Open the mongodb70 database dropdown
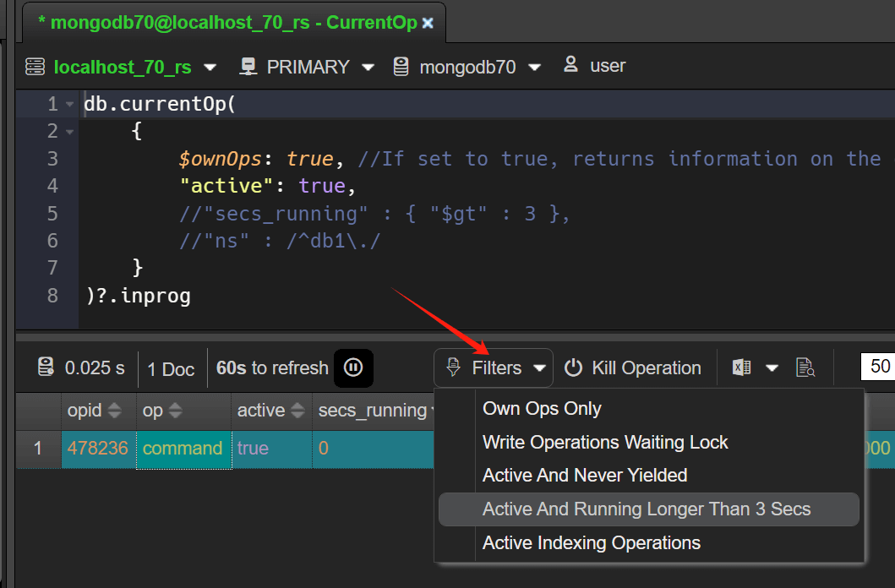This screenshot has width=895, height=588. point(534,68)
